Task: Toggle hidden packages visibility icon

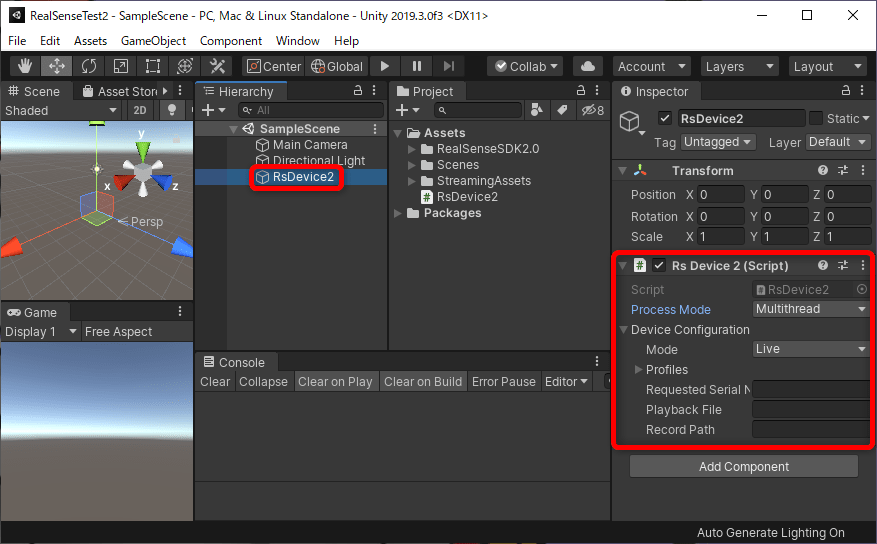Action: [x=593, y=110]
